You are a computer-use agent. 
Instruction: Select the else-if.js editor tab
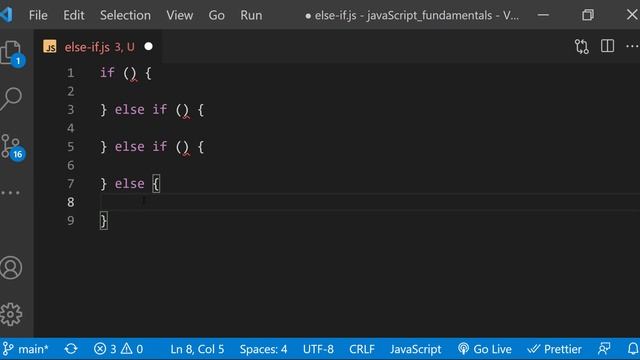(x=98, y=47)
